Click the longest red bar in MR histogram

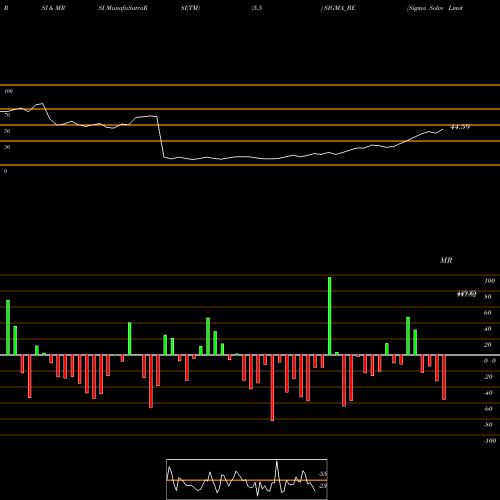point(272,388)
